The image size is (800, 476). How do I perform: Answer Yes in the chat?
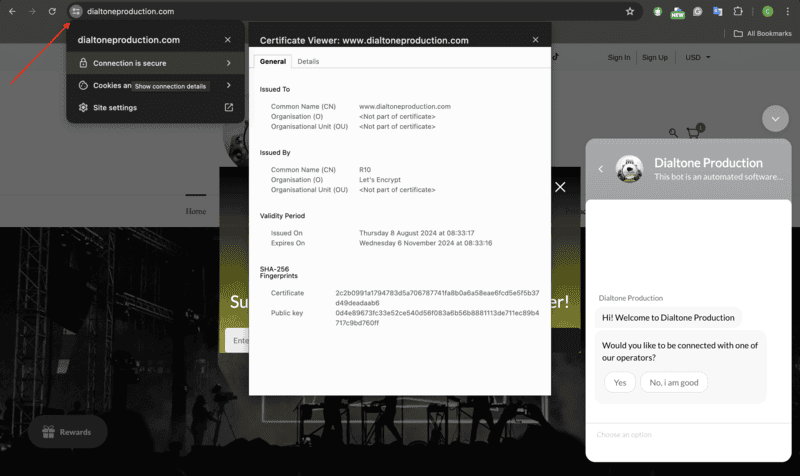coord(620,382)
